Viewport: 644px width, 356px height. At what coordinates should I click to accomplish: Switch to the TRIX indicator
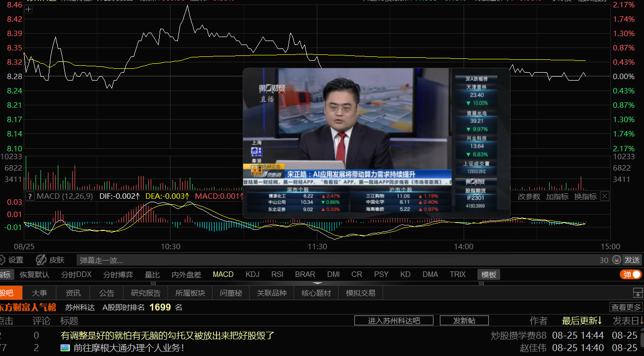[458, 274]
